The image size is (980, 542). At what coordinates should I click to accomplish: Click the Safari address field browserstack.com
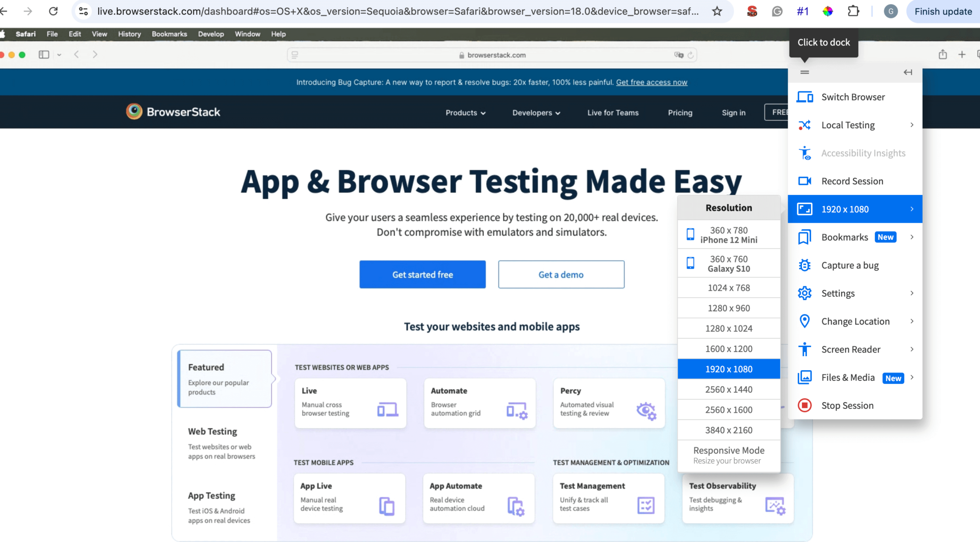click(x=491, y=55)
